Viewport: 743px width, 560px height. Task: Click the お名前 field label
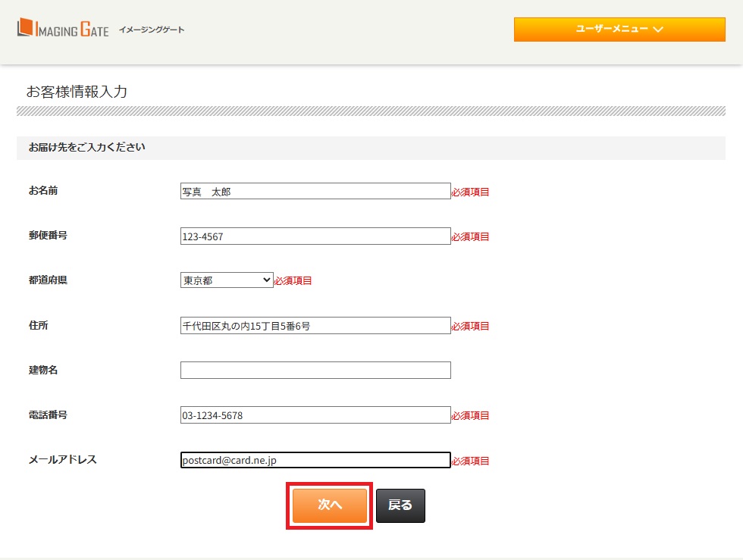[43, 191]
